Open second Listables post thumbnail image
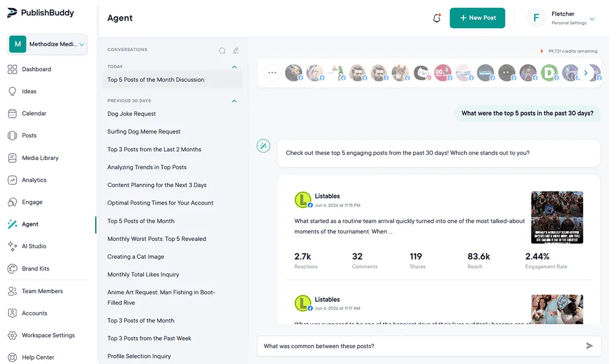The image size is (609, 364). point(557,309)
